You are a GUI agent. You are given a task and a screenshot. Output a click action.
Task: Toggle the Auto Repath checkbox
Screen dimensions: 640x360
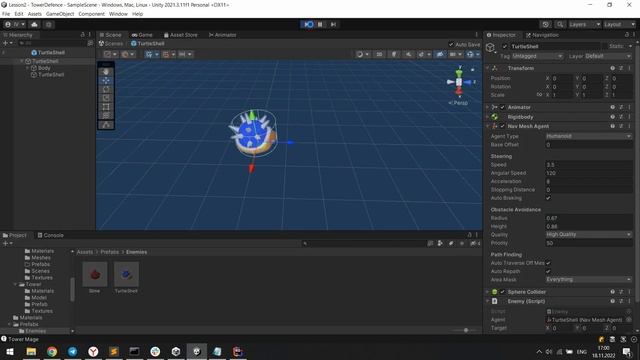pyautogui.click(x=548, y=271)
